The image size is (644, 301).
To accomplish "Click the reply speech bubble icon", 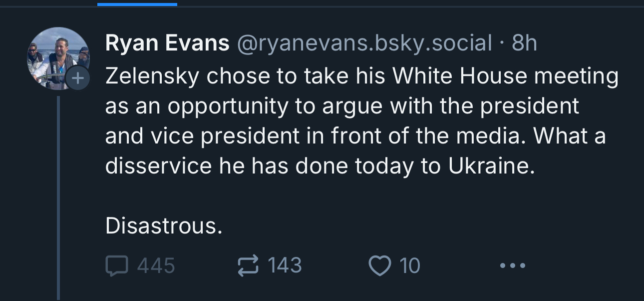I will pos(116,265).
